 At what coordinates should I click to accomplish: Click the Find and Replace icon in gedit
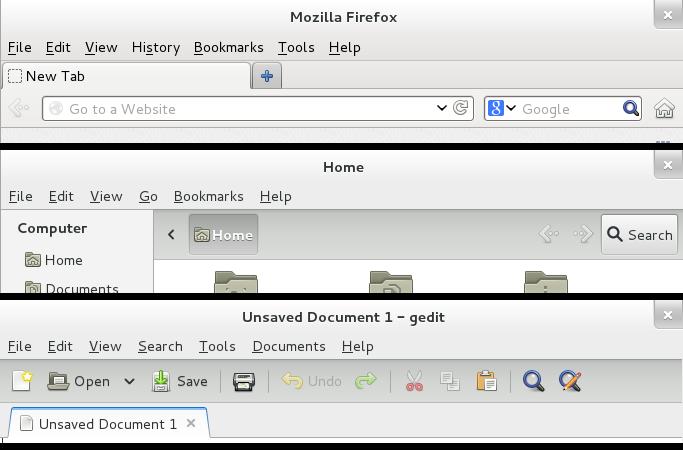(570, 381)
